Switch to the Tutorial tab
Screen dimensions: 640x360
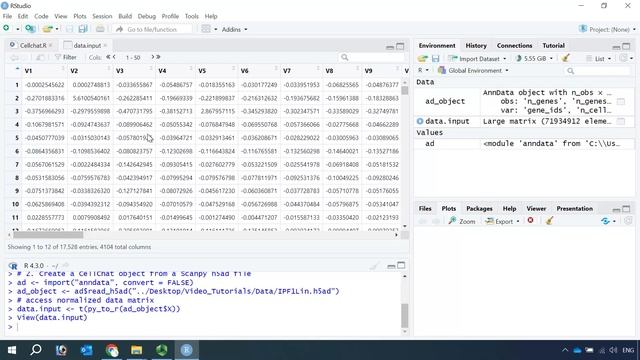pyautogui.click(x=553, y=46)
